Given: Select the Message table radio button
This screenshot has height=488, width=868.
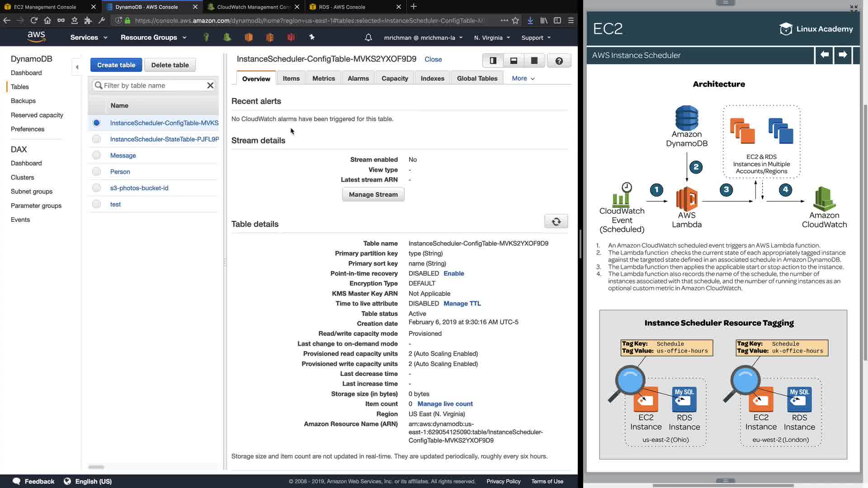Looking at the screenshot, I should [96, 155].
